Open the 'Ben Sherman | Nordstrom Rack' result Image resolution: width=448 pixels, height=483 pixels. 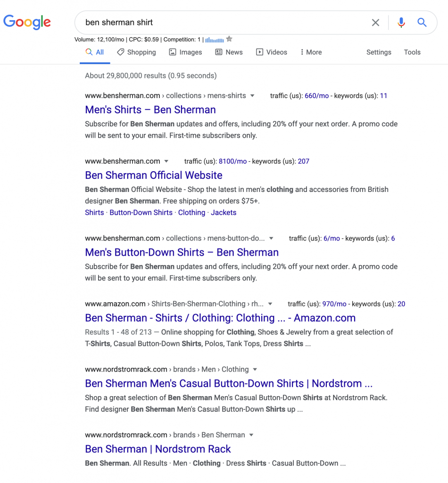[158, 449]
